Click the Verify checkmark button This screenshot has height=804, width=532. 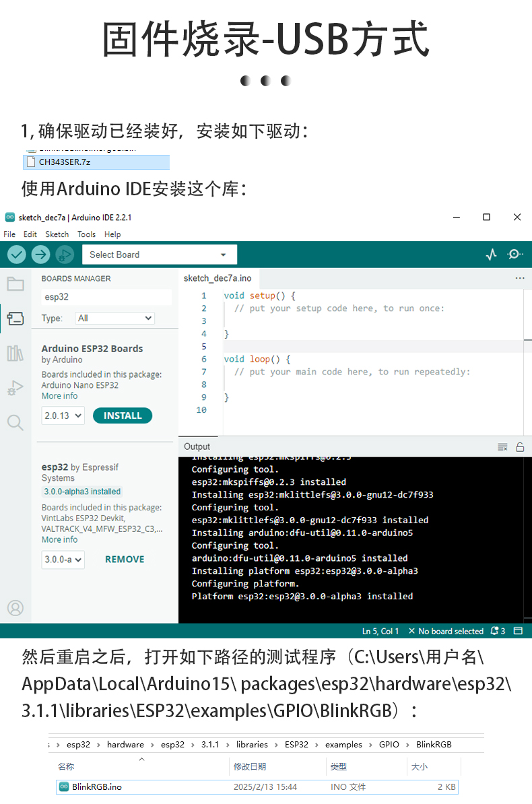tap(17, 255)
